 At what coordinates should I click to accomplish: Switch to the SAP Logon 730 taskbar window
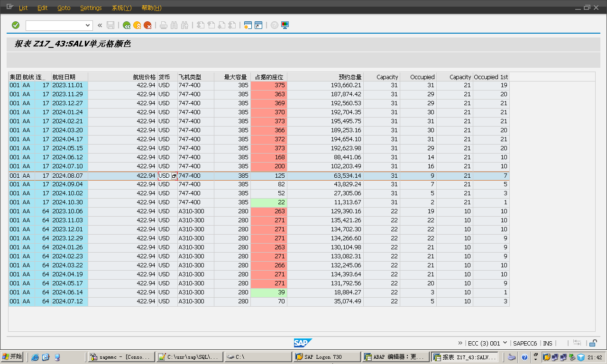326,357
